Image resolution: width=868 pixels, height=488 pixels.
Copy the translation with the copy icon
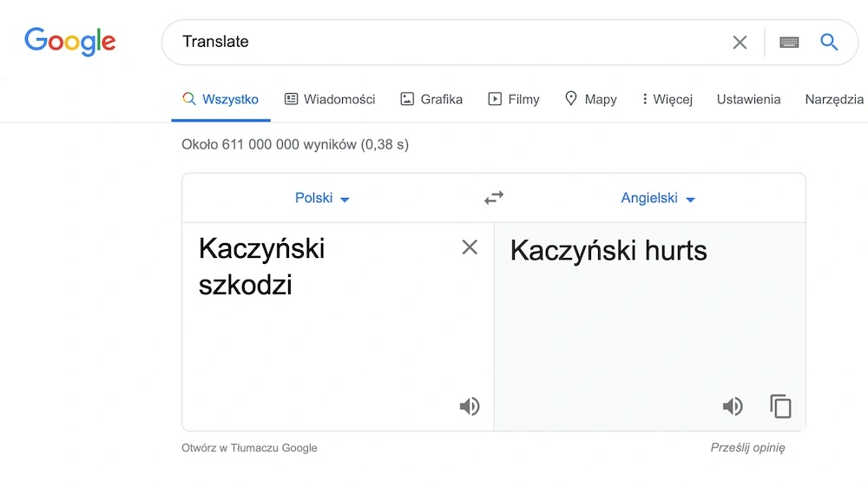tap(780, 406)
